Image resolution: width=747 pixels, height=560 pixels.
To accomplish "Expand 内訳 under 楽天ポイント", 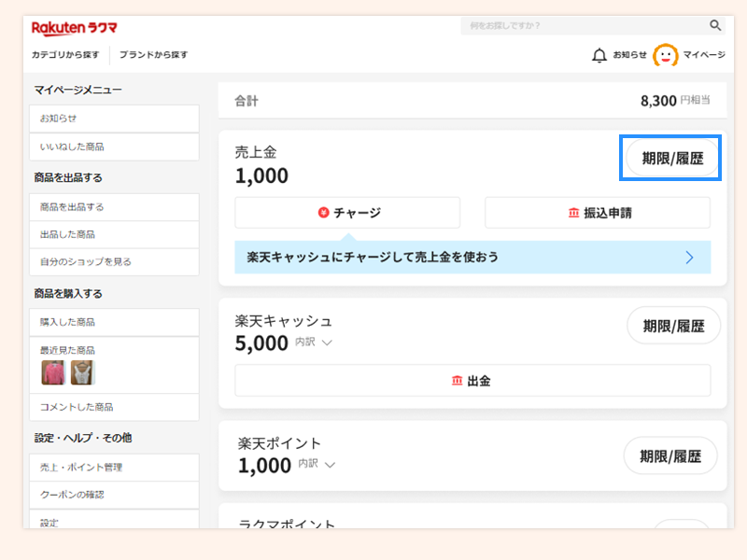I will [x=317, y=464].
